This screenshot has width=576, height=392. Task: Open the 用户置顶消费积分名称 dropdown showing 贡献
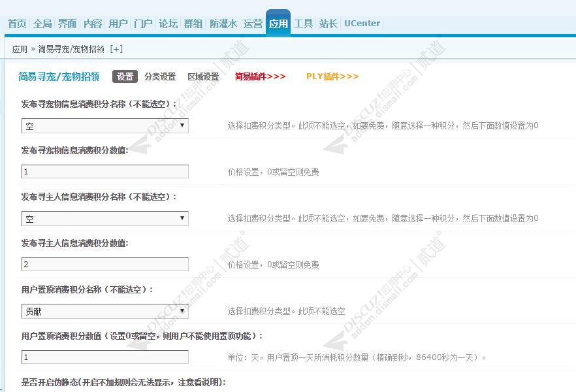[105, 311]
